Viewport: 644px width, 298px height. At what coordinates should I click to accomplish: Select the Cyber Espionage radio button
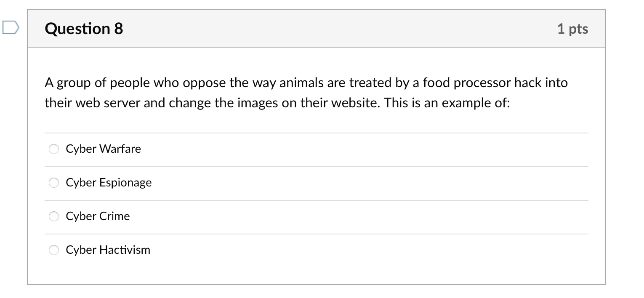click(53, 182)
